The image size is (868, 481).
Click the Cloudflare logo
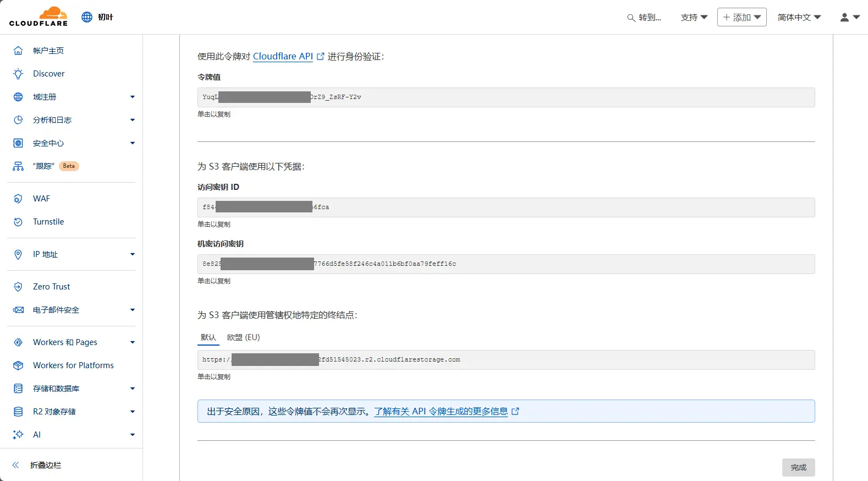click(39, 17)
